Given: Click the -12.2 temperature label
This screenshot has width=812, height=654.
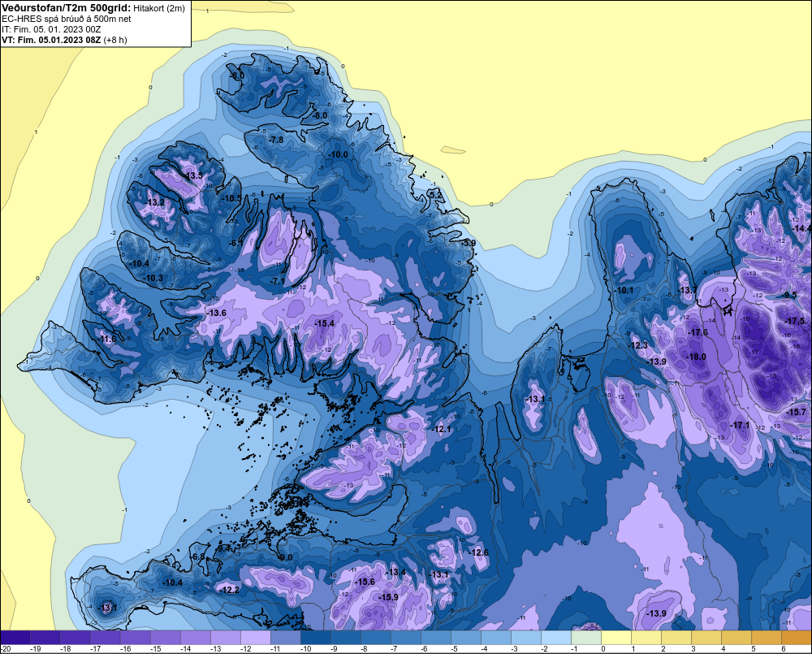Looking at the screenshot, I should pos(229,590).
